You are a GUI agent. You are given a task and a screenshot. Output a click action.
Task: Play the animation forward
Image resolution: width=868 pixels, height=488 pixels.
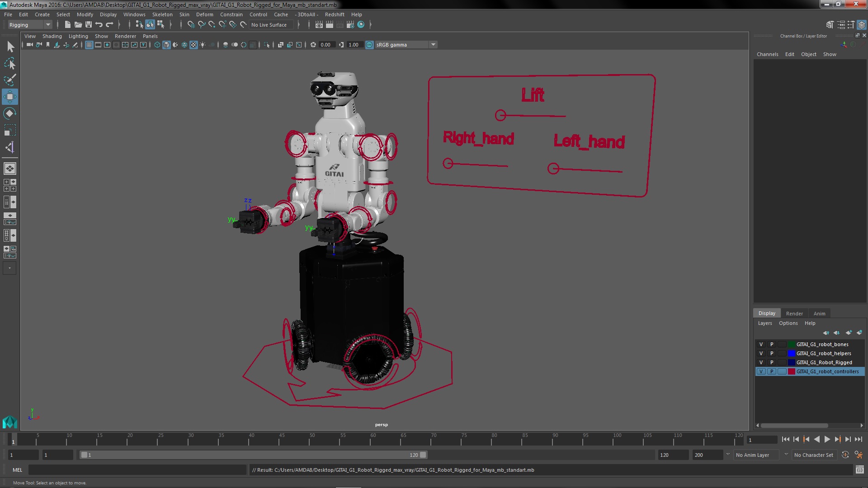pyautogui.click(x=827, y=439)
